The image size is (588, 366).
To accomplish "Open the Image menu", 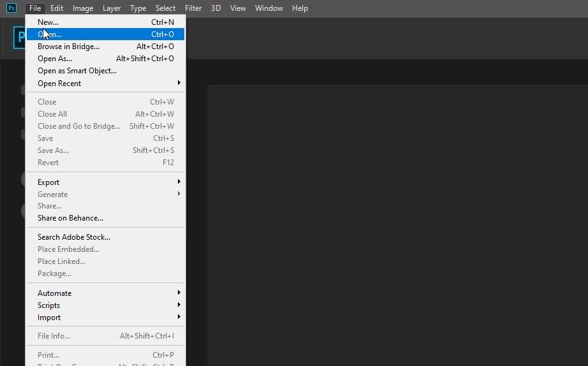I will tap(83, 8).
